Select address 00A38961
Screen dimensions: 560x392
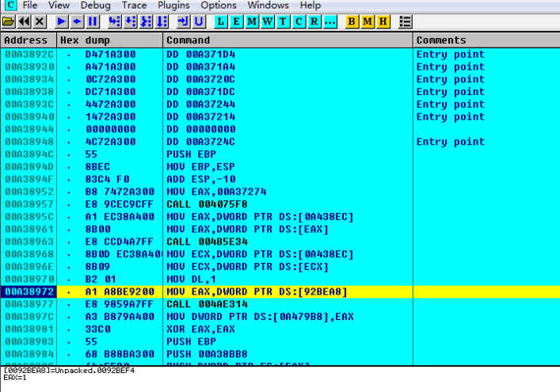click(29, 229)
